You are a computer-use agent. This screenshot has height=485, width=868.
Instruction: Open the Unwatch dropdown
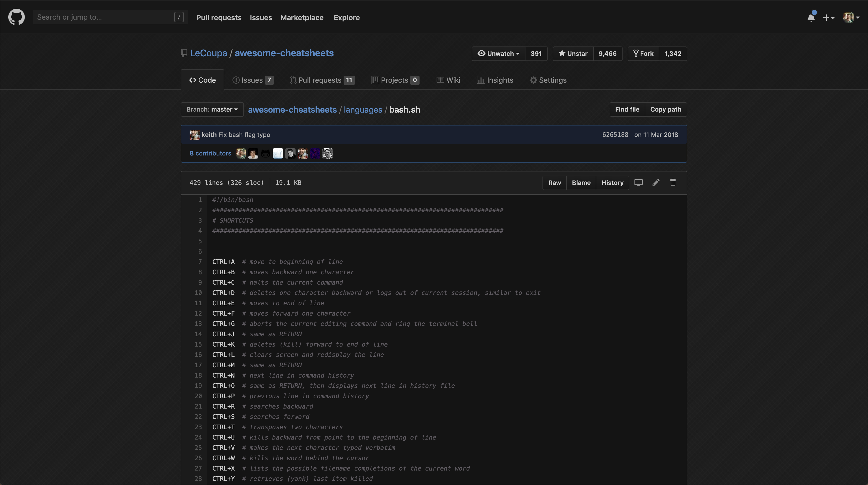pos(499,53)
